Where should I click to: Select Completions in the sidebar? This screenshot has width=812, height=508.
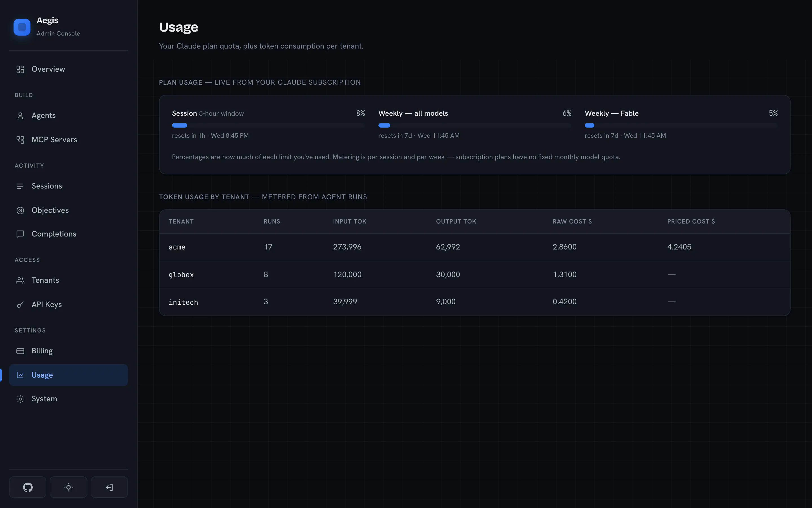point(69,234)
